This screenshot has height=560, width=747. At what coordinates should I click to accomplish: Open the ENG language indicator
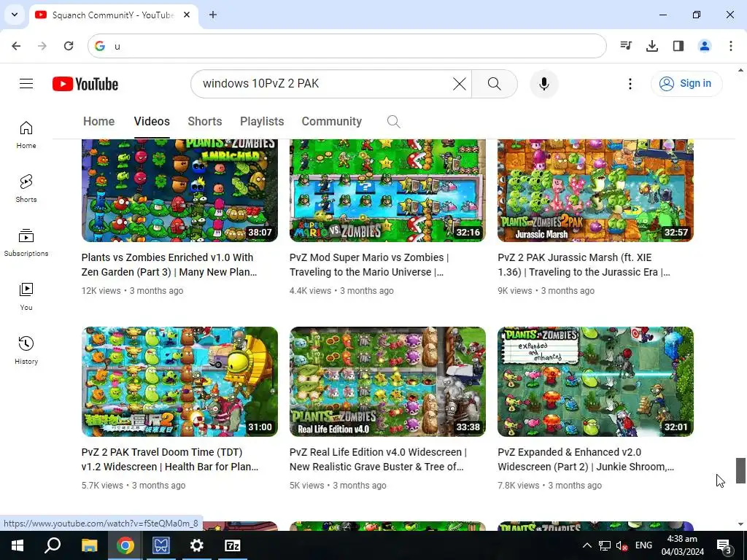[643, 545]
